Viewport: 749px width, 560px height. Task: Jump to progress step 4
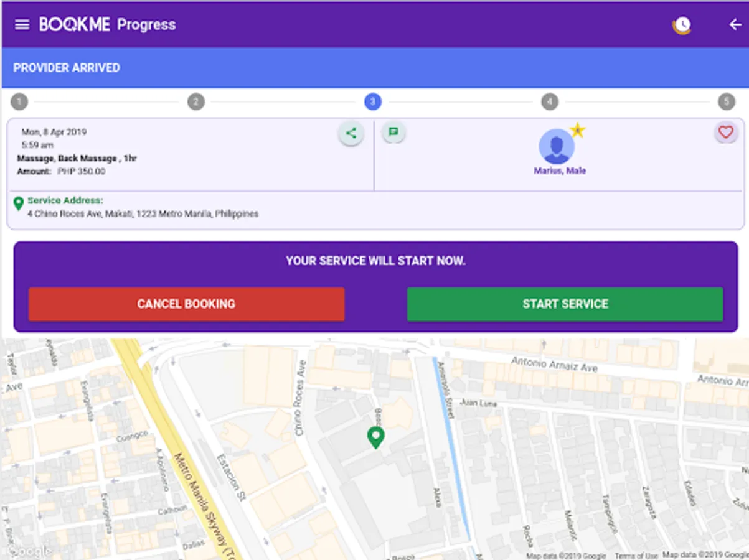coord(550,101)
